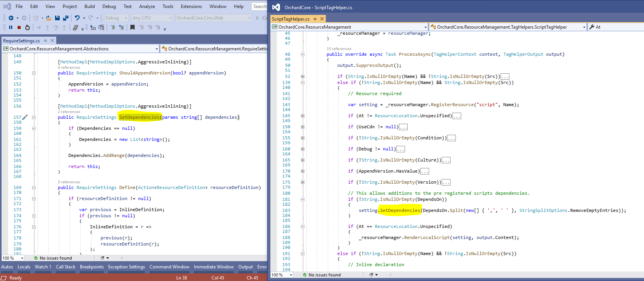Click the Visual Studio logo in left window
The width and height of the screenshot is (644, 281).
(7, 6)
